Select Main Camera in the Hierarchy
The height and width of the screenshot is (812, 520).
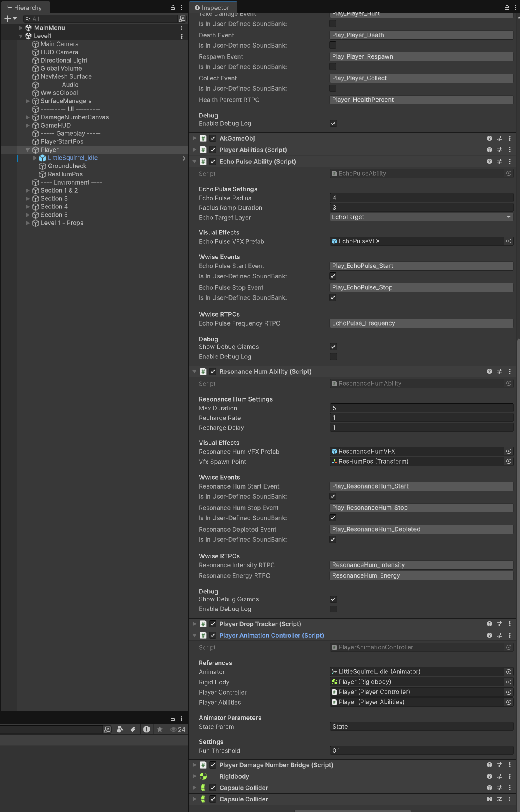[x=59, y=44]
